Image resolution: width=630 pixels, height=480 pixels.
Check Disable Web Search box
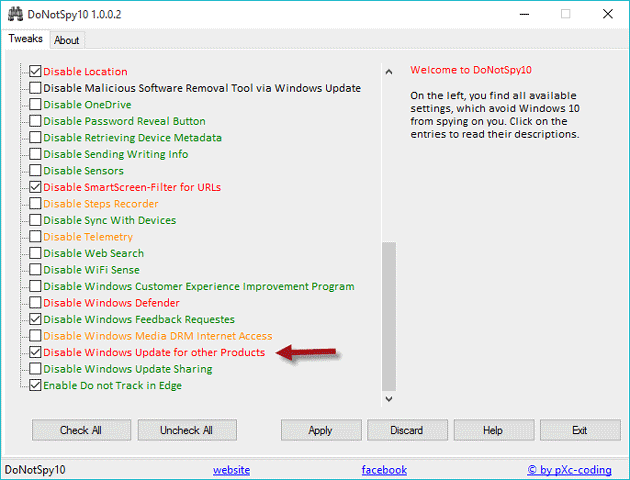pyautogui.click(x=35, y=253)
